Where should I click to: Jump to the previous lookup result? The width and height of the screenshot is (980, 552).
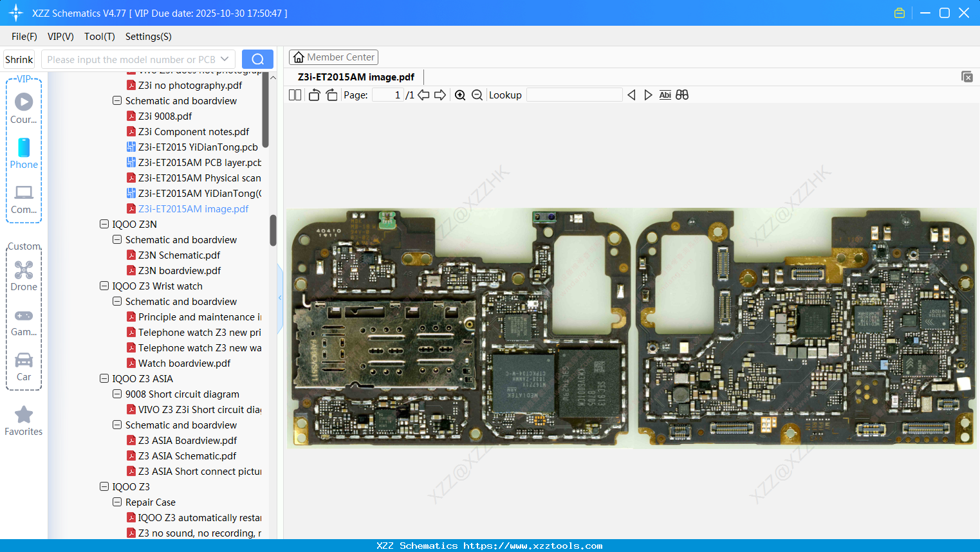pyautogui.click(x=631, y=95)
